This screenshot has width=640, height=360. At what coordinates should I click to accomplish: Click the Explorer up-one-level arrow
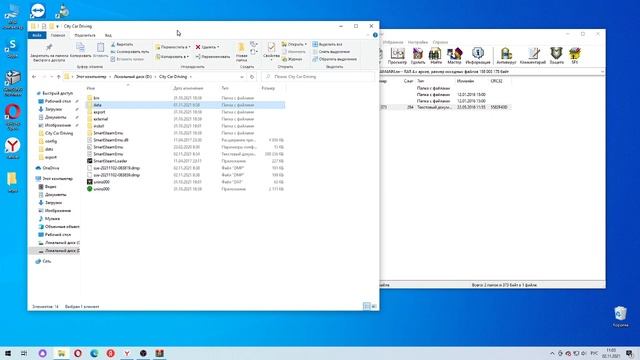pos(58,77)
